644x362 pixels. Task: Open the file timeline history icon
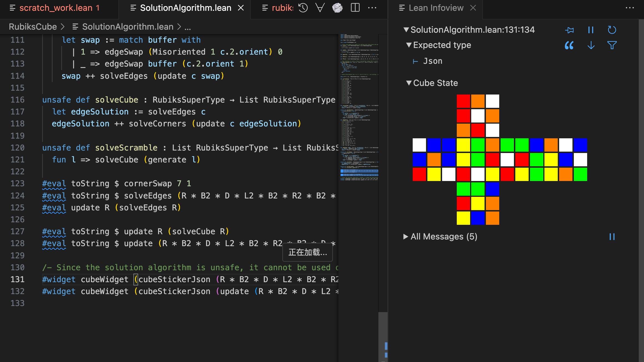point(303,8)
